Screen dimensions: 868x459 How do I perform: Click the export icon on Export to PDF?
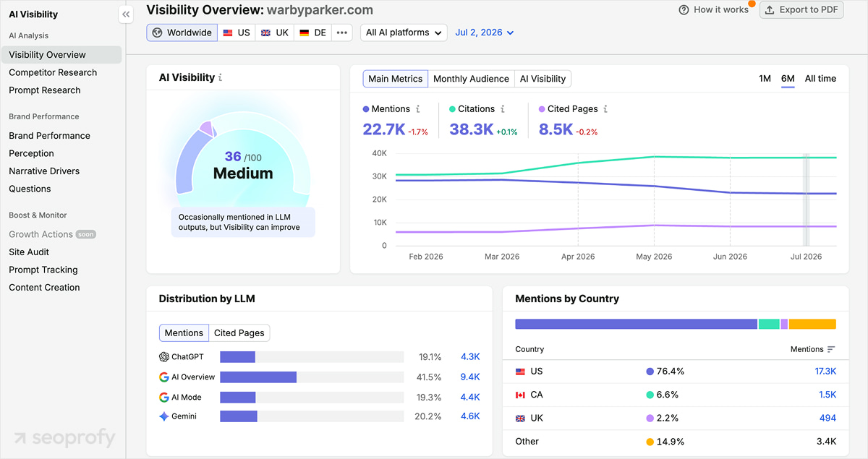click(770, 10)
